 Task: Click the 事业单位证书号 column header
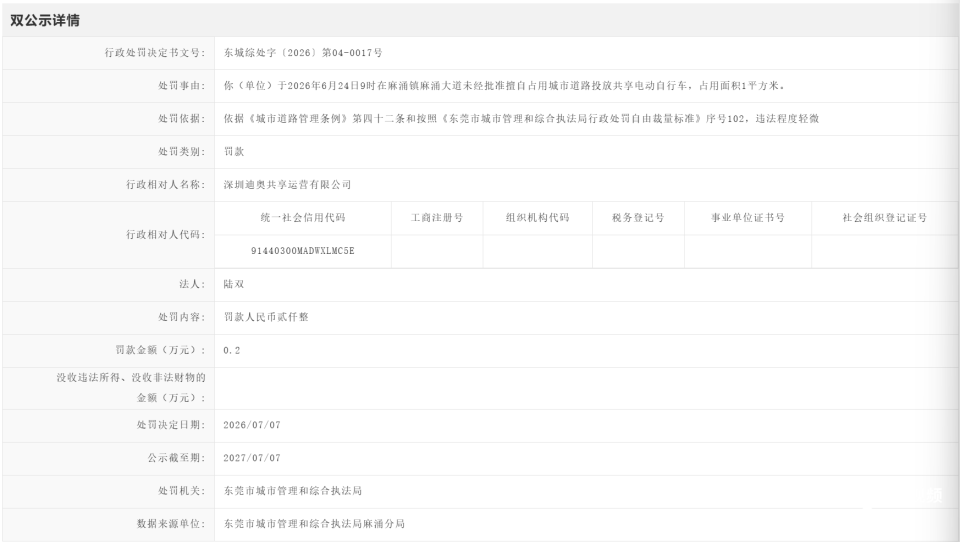tap(748, 218)
